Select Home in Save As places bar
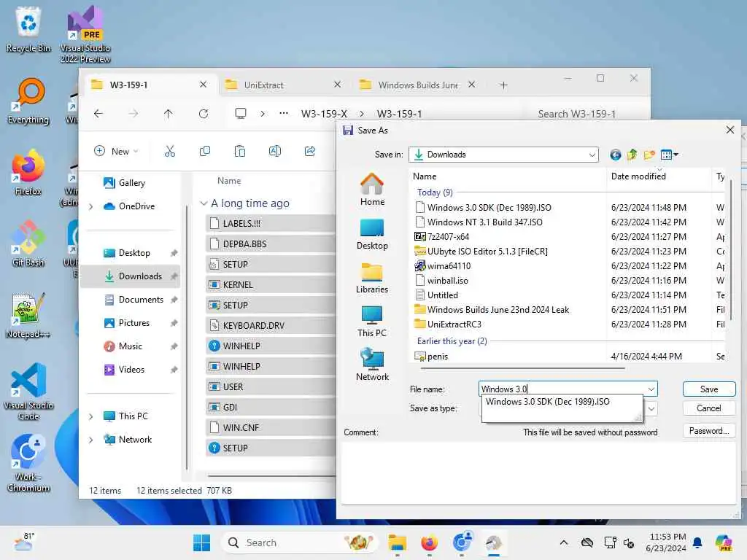The height and width of the screenshot is (560, 747). [x=372, y=190]
